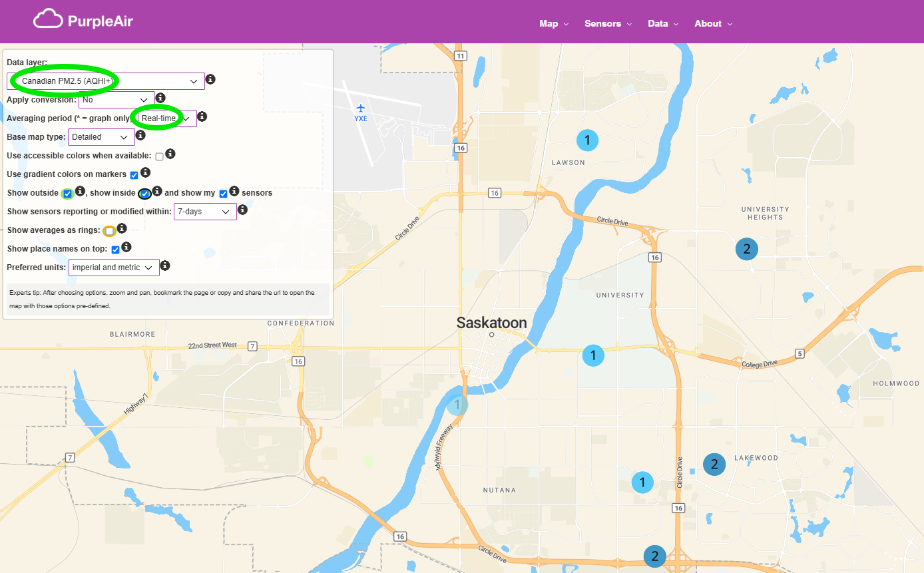Screen dimensions: 924x573
Task: Click LAWSON neighborhood label
Action: coord(569,162)
